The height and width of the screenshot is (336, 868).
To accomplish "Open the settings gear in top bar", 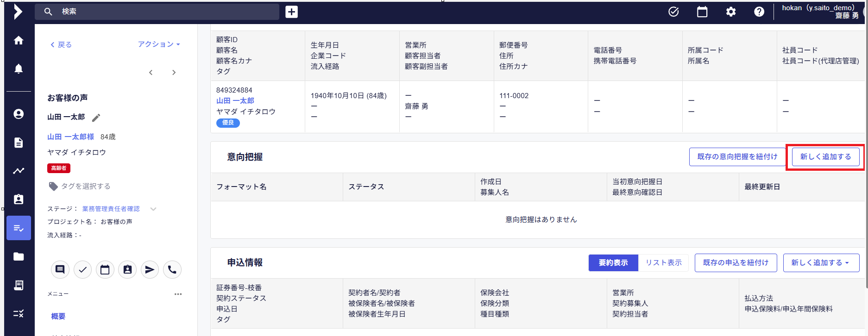I will click(730, 12).
